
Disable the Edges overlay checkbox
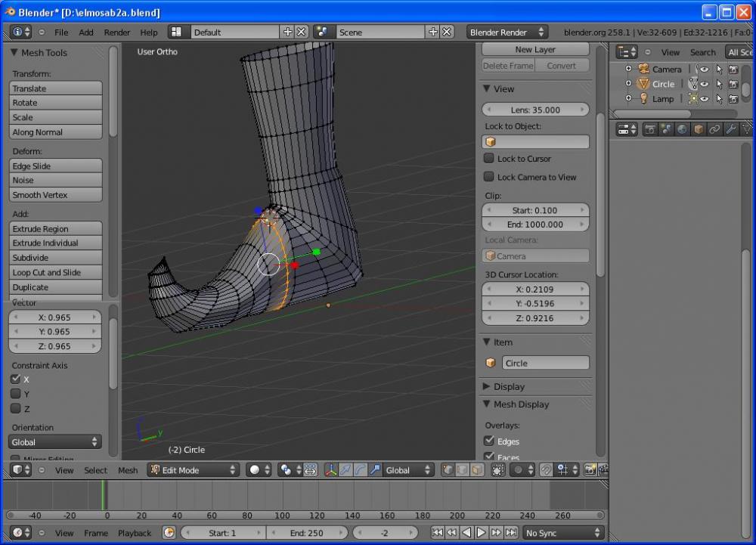[489, 441]
